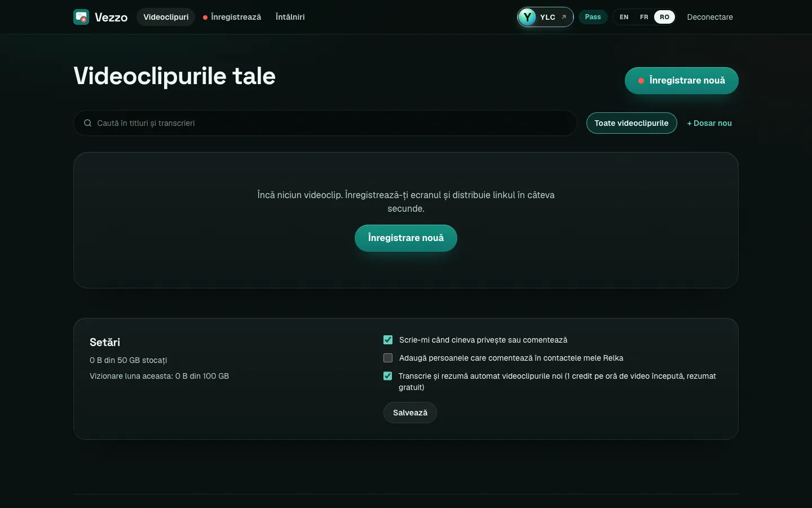Click the center Înregistrare nouă button

tap(405, 238)
